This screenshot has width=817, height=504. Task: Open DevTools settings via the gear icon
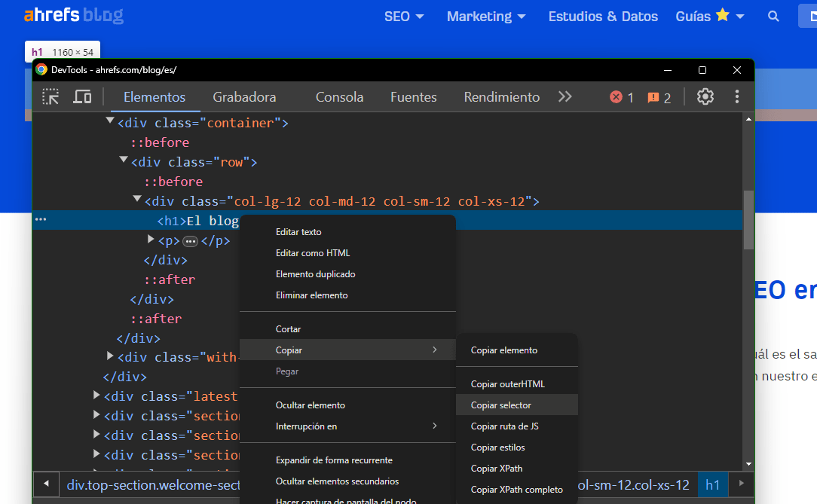(x=705, y=96)
